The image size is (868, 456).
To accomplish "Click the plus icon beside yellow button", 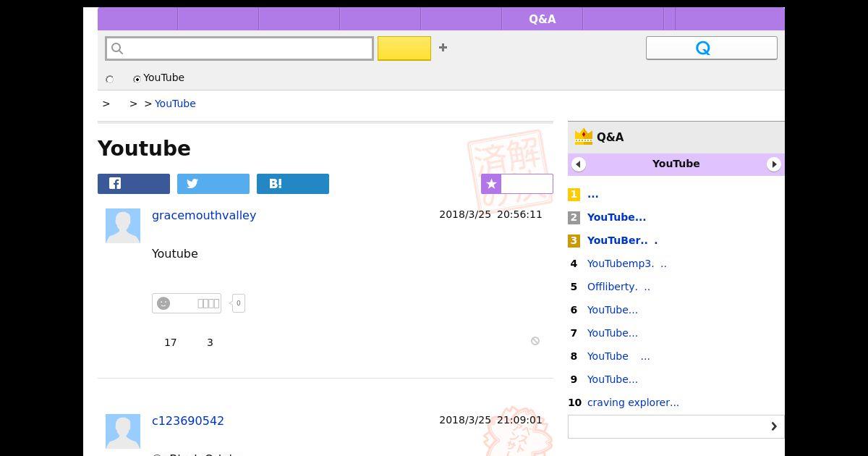I will coord(443,48).
